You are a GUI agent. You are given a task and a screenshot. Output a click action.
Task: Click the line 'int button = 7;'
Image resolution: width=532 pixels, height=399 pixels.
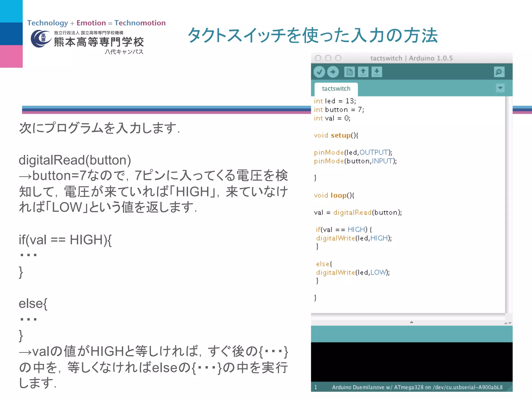339,110
